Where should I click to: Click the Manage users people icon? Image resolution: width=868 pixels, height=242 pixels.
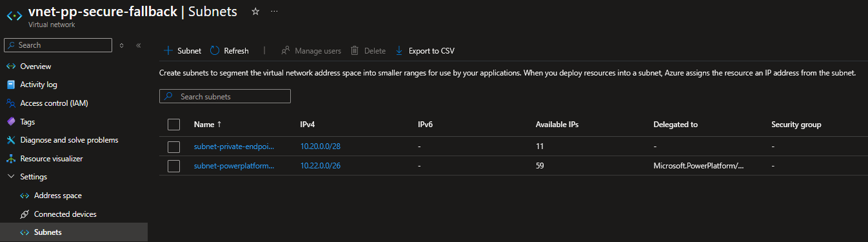coord(286,50)
